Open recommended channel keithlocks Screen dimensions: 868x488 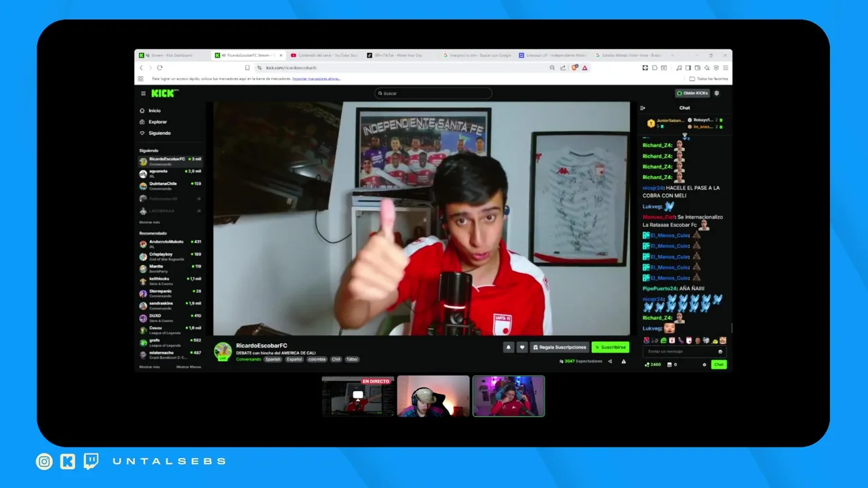[x=170, y=281]
